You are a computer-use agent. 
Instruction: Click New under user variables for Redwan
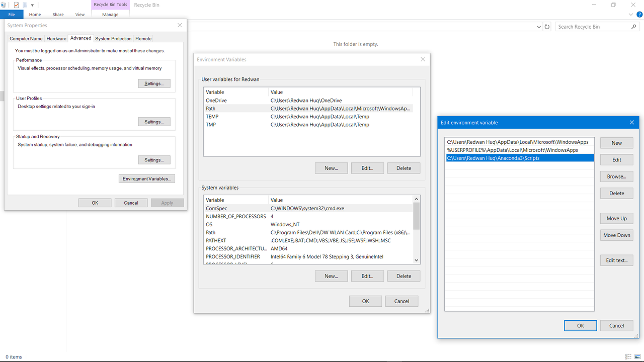(331, 168)
